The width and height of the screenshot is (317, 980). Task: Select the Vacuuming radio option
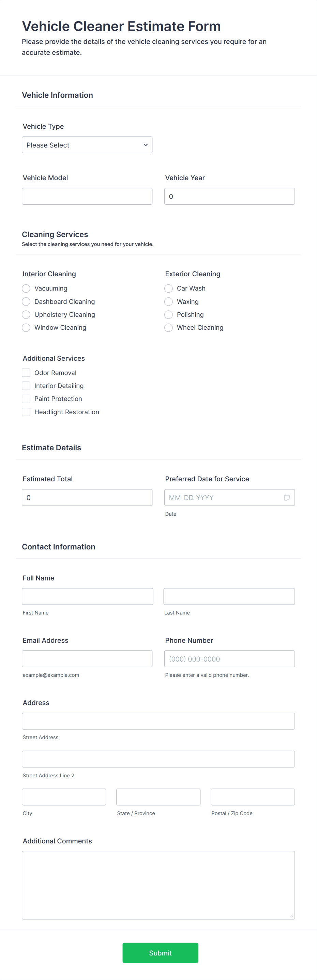pos(26,289)
